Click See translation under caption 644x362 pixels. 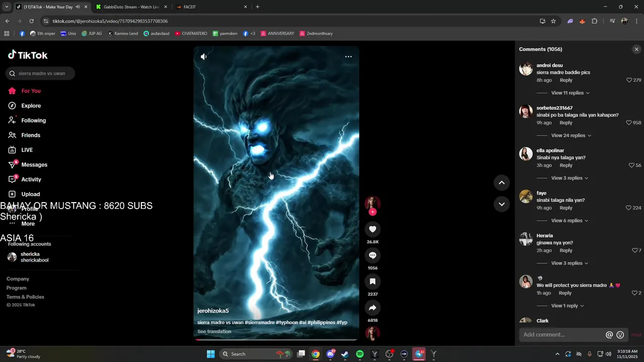click(x=214, y=332)
